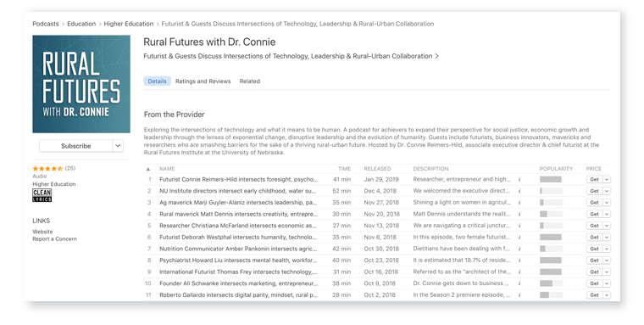The image size is (644, 325).
Task: Show info for Ali Schwanke episode
Action: pos(519,283)
